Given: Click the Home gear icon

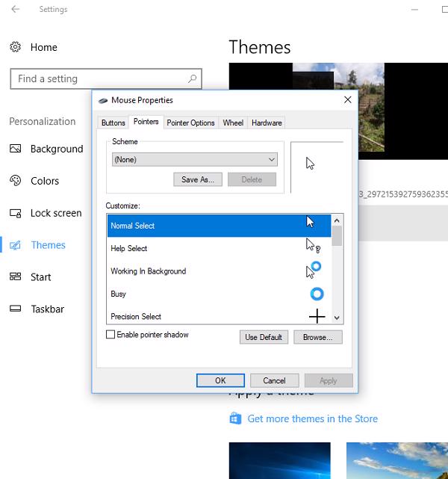Looking at the screenshot, I should 16,47.
